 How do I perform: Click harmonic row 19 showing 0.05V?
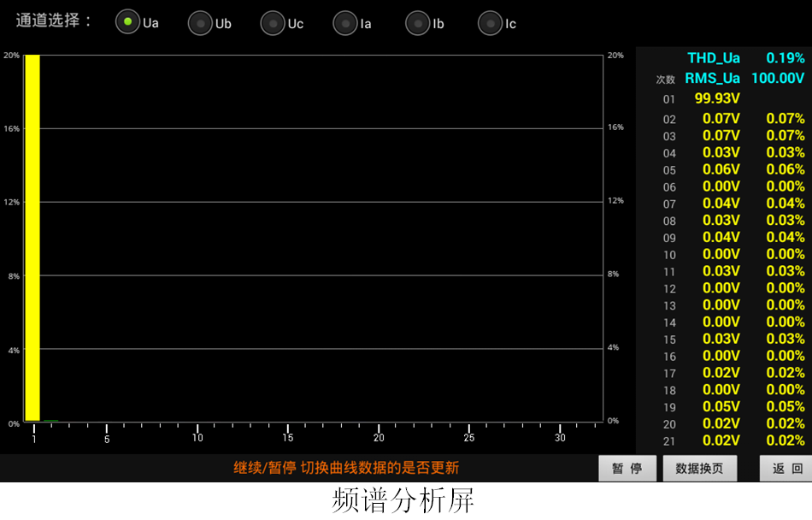point(721,407)
